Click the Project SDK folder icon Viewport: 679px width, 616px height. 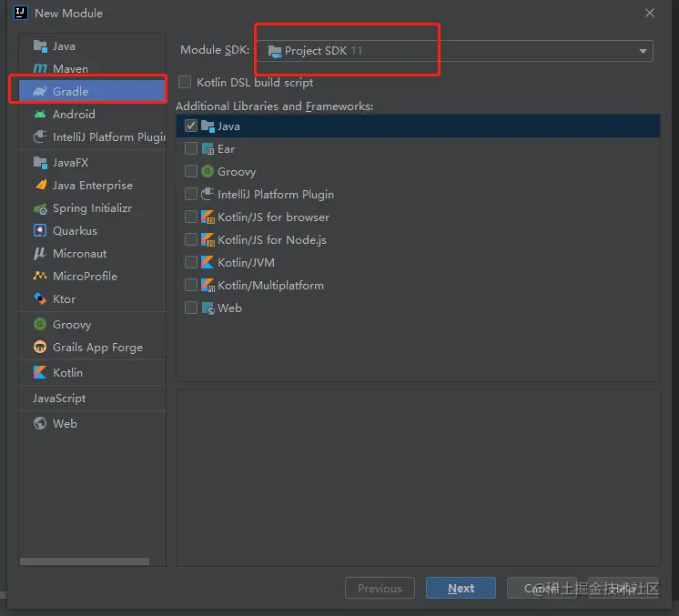[x=275, y=52]
